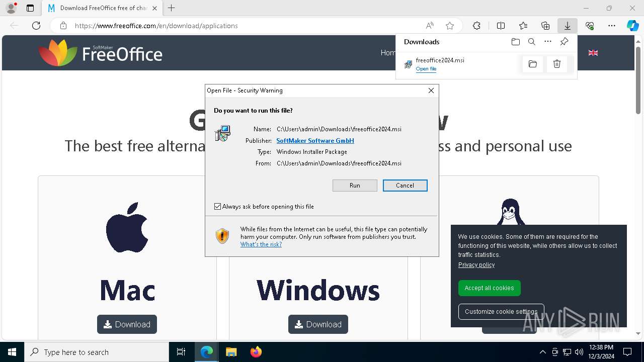This screenshot has width=644, height=362.
Task: Open the Windows Start menu
Action: coord(12,352)
